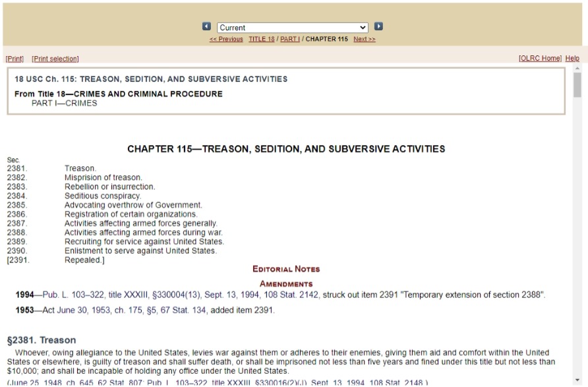The width and height of the screenshot is (588, 387).
Task: Click the [Print] link
Action: (x=15, y=59)
